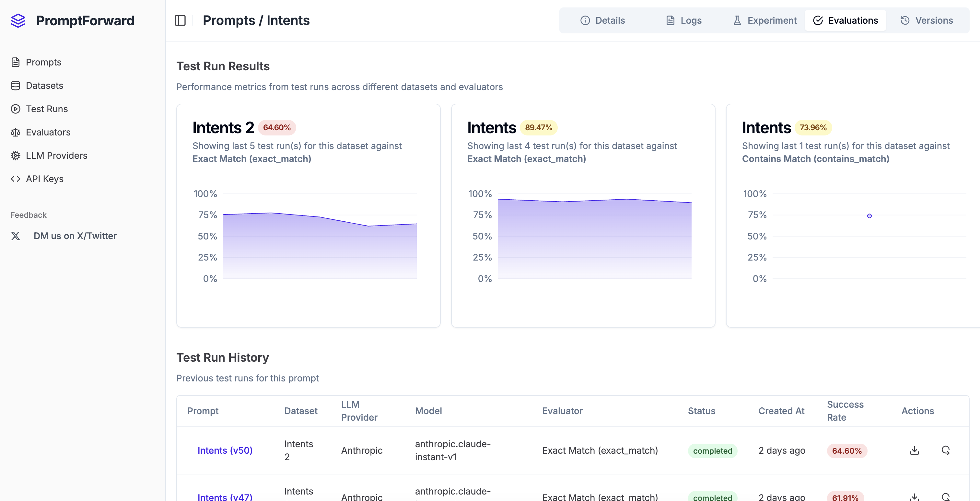Go to Datasets in the sidebar
The height and width of the screenshot is (501, 980).
[44, 86]
